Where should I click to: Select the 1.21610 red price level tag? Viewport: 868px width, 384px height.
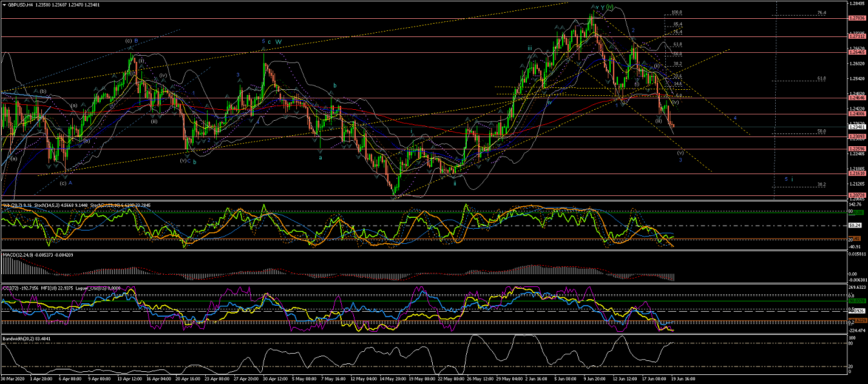tap(856, 173)
